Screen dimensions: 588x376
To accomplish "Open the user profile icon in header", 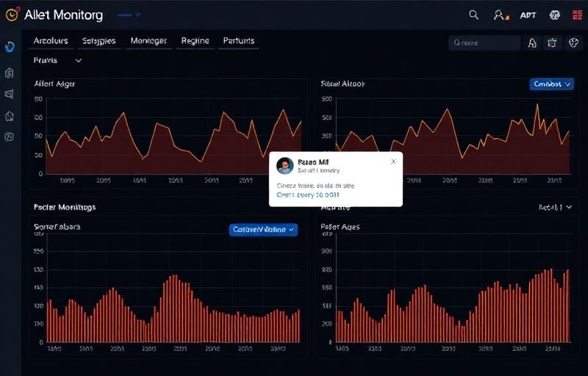I will click(x=500, y=15).
